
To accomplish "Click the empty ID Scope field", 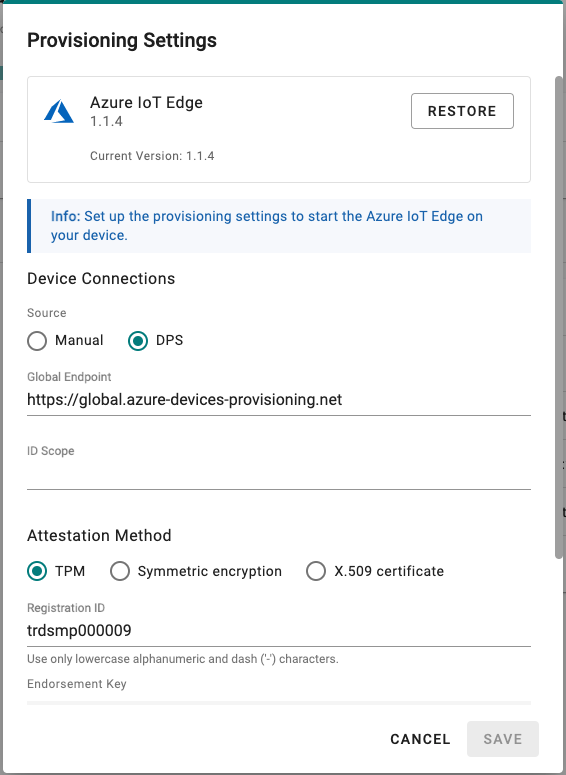I will (x=279, y=474).
